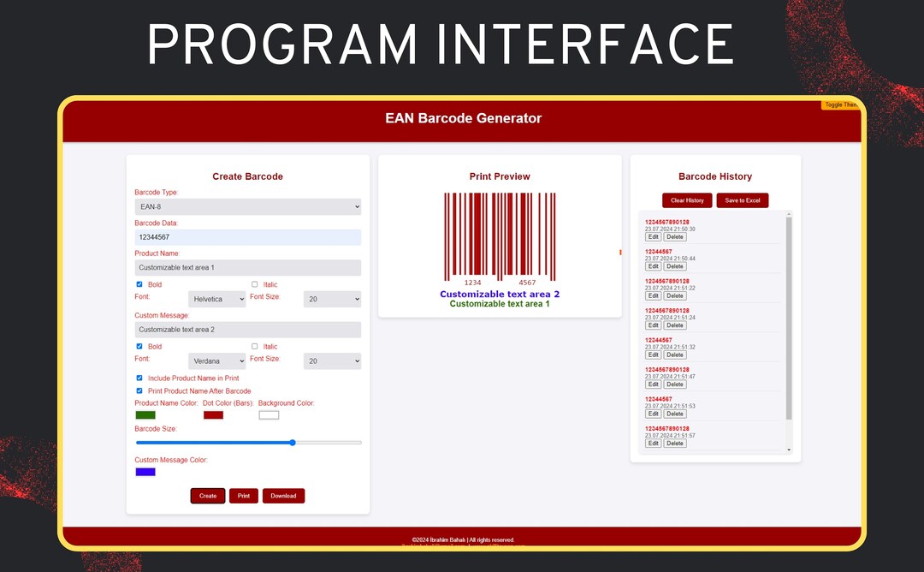Click the 'Create Barcode' panel heading
The image size is (924, 572).
click(247, 176)
